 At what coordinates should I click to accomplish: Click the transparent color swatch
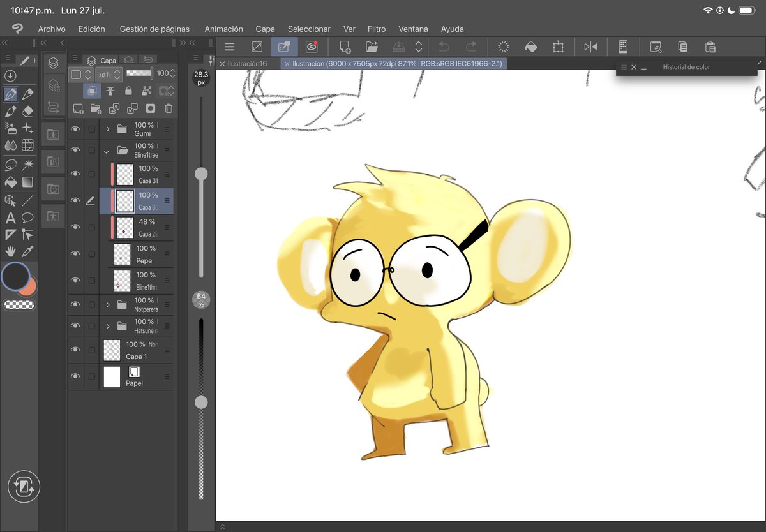click(19, 305)
